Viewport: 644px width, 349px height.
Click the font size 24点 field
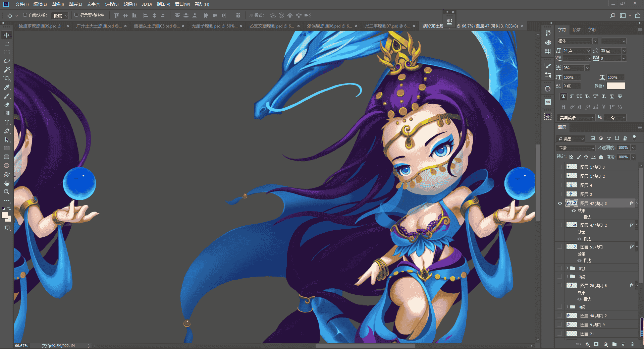click(x=574, y=51)
